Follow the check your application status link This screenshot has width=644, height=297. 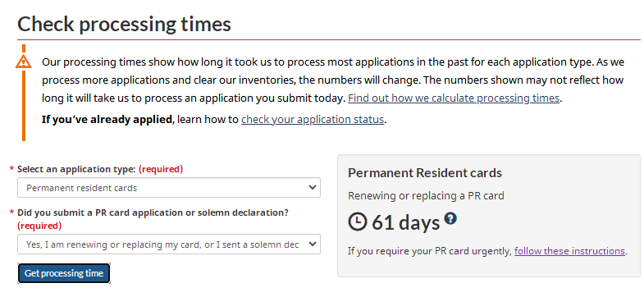tap(313, 120)
